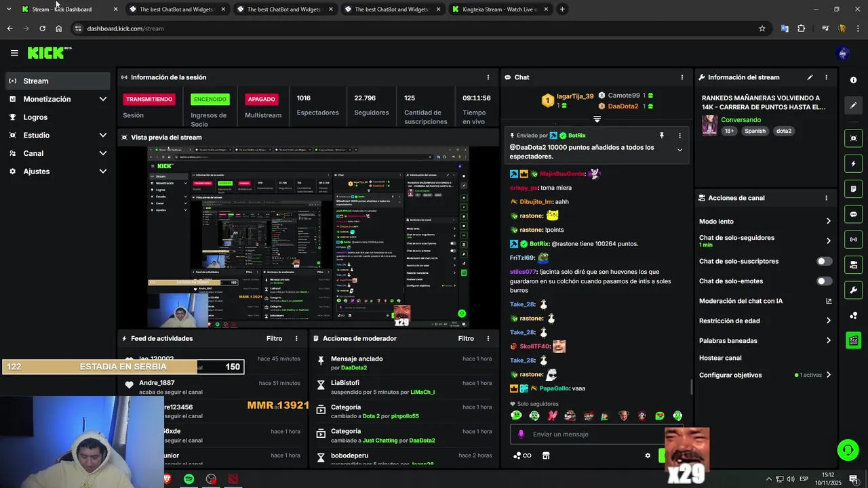This screenshot has height=488, width=868.
Task: Edit stream info via the pencil in Información del stream
Action: (810, 77)
